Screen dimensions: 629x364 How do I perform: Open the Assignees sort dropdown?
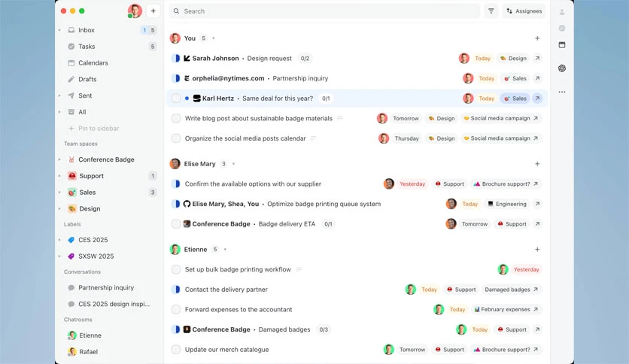(524, 11)
